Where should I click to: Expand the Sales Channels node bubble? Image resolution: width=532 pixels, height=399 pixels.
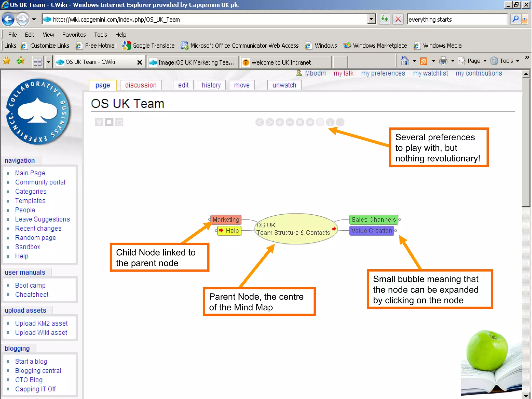(x=400, y=220)
